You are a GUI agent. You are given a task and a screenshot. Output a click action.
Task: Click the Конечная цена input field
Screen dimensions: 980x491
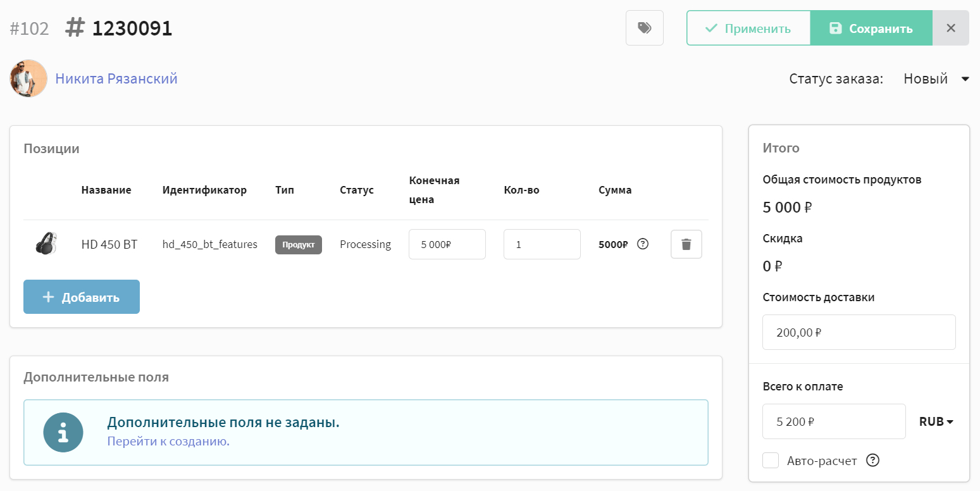point(447,244)
